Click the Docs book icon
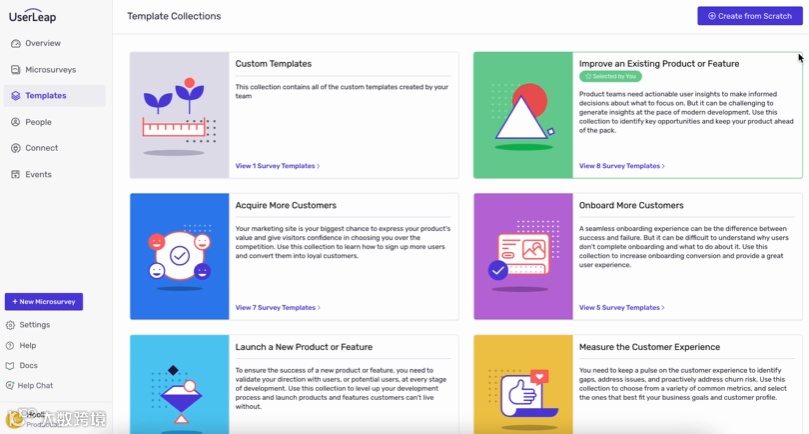Viewport: 809px width, 434px height. [x=10, y=365]
